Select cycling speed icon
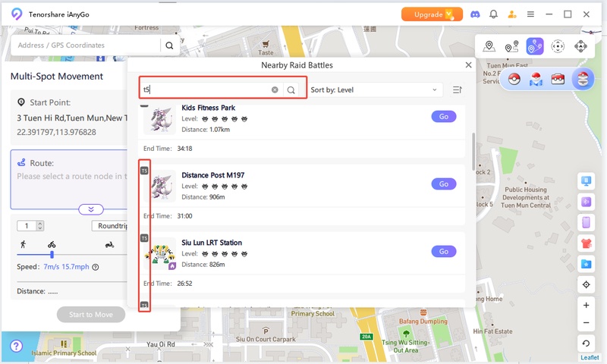The width and height of the screenshot is (607, 364). click(x=52, y=244)
